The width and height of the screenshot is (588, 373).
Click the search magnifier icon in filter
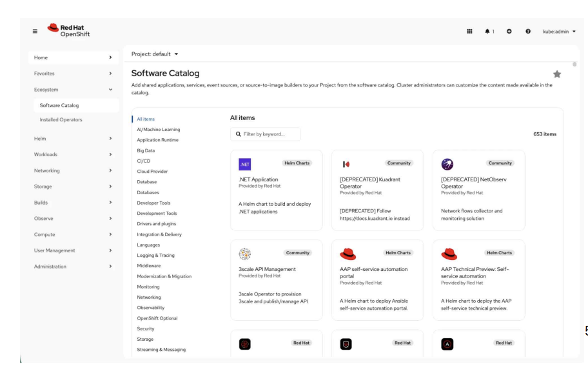point(238,134)
